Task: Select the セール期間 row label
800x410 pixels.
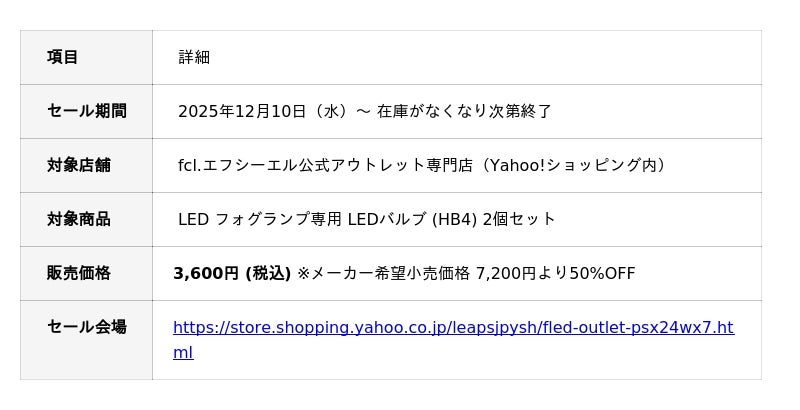Action: coord(86,111)
